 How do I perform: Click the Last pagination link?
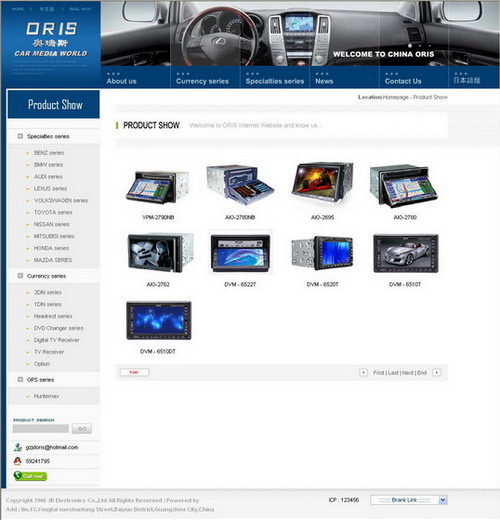[393, 373]
